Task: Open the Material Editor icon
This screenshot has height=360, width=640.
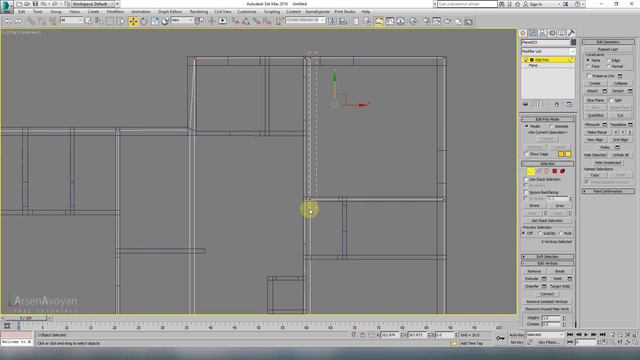Action: [x=413, y=21]
